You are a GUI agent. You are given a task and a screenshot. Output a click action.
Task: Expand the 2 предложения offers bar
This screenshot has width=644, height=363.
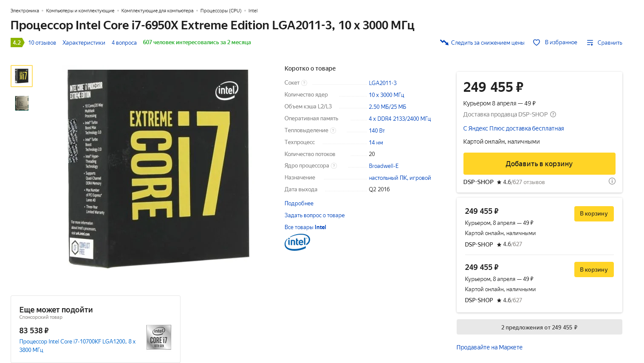[x=539, y=327]
